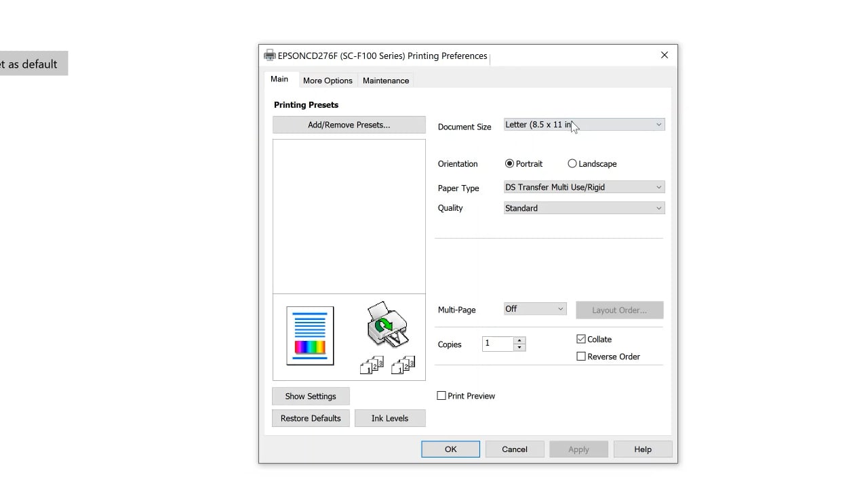Click the Help button
This screenshot has width=868, height=488.
coord(643,449)
